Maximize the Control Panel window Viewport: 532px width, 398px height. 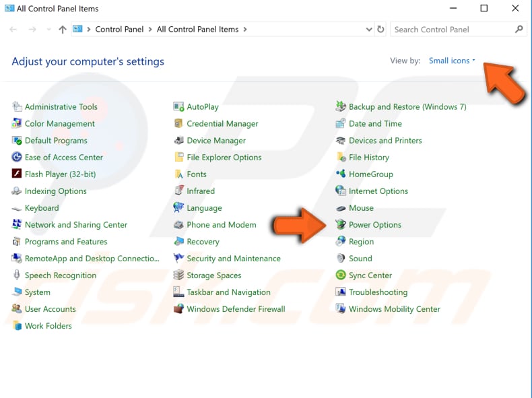click(x=484, y=8)
